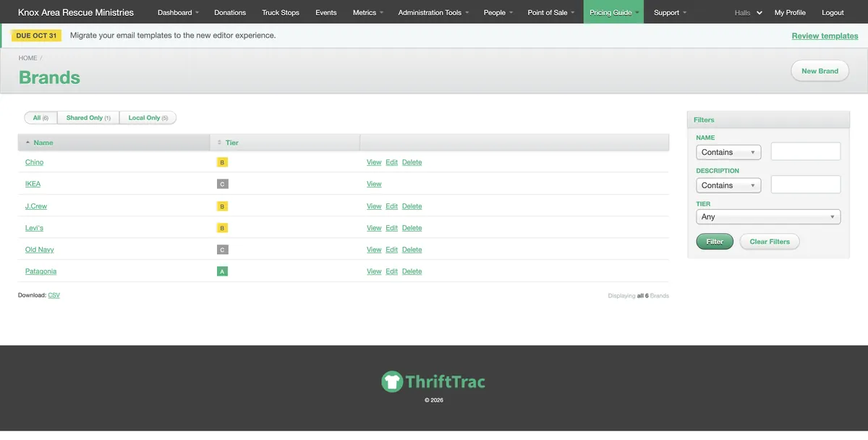This screenshot has width=868, height=440.
Task: Sort by the Name column header
Action: click(43, 143)
